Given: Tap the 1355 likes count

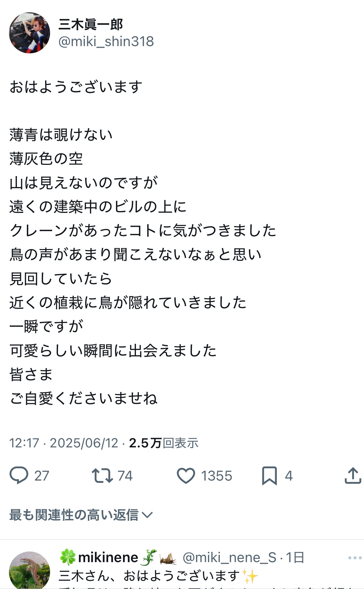Looking at the screenshot, I should click(216, 476).
